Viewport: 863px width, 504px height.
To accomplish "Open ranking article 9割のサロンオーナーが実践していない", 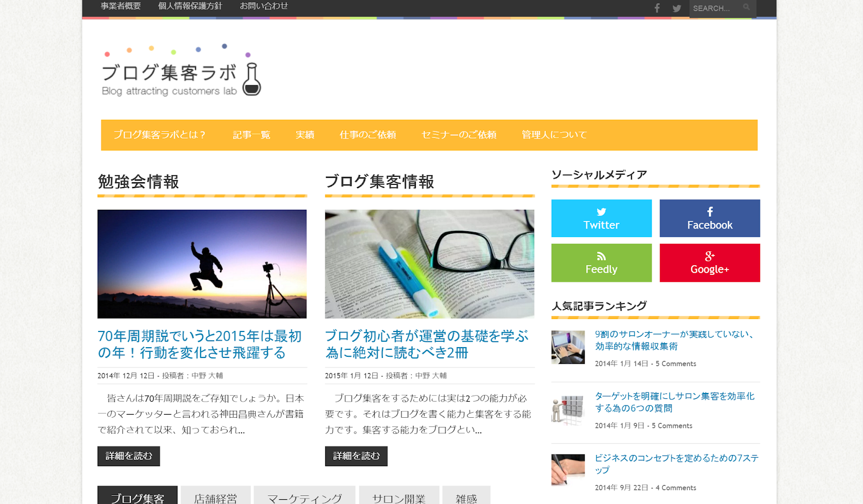I will [675, 340].
